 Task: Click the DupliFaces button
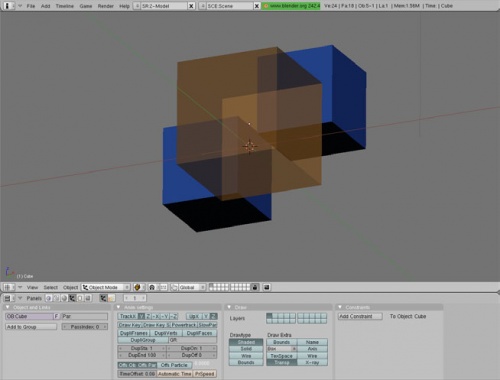tap(200, 333)
